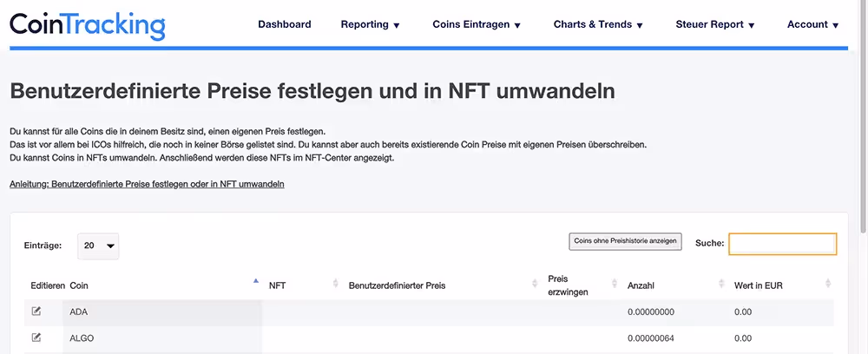Screen dimensions: 868x354
Task: Focus the Suche search field
Action: click(x=782, y=243)
